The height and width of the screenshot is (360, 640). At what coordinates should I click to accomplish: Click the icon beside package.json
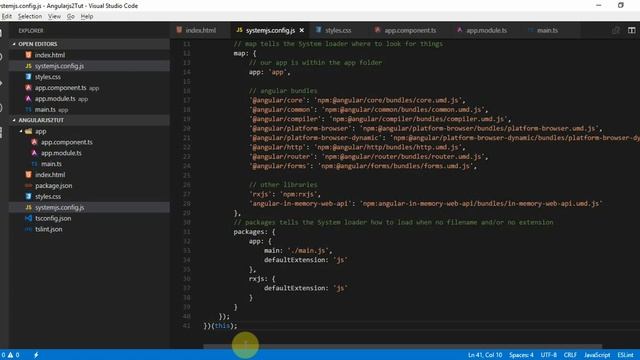click(x=28, y=186)
